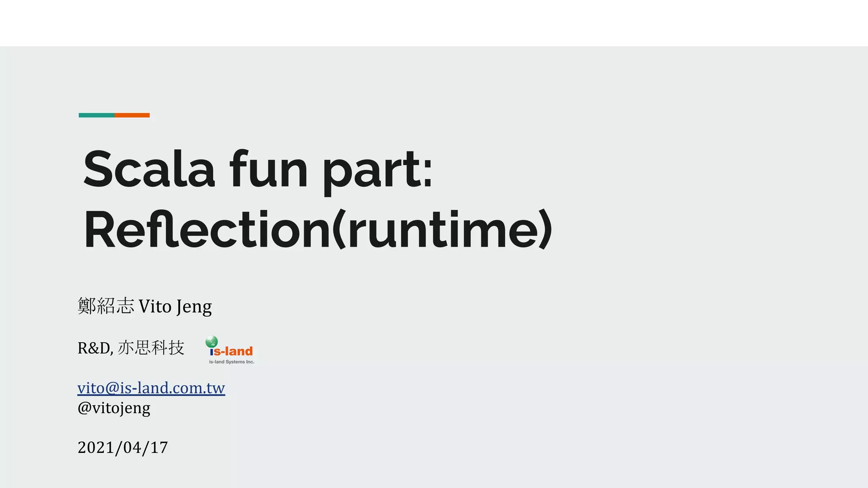Viewport: 868px width, 488px height.
Task: Click the 'is-land Systems Inc.' caption text
Action: click(x=231, y=362)
